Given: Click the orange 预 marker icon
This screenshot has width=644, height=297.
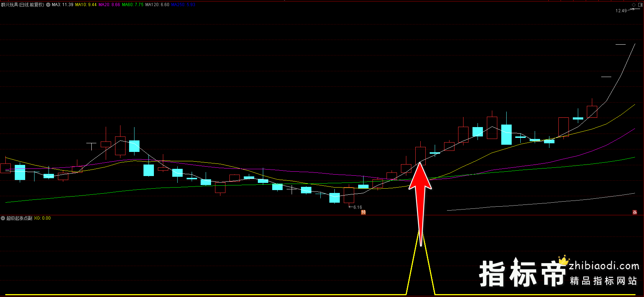Looking at the screenshot, I should click(363, 212).
